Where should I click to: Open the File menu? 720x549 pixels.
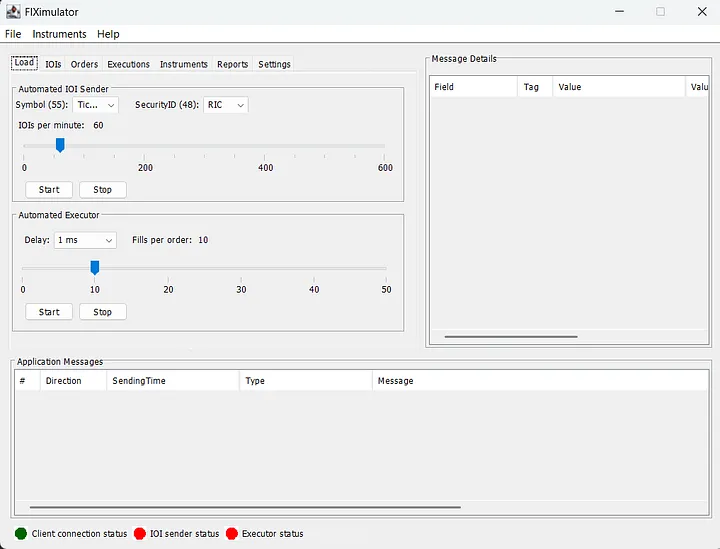(13, 34)
